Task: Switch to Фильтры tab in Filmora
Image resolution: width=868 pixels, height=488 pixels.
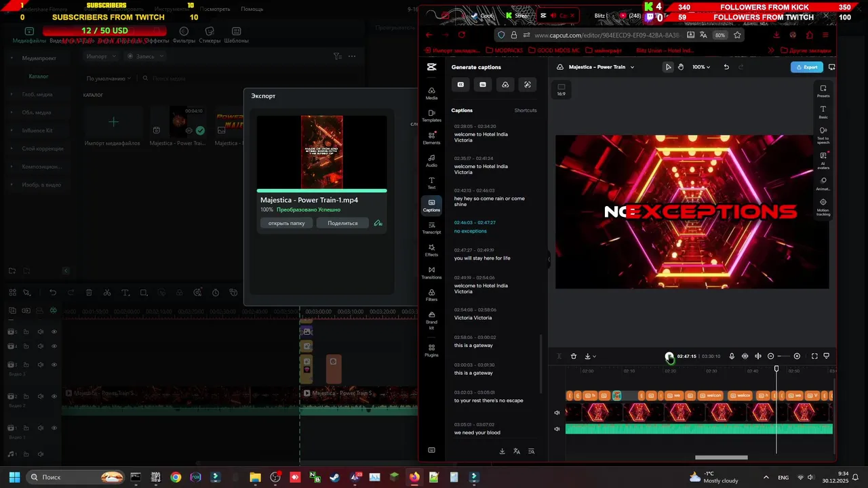Action: [x=184, y=35]
